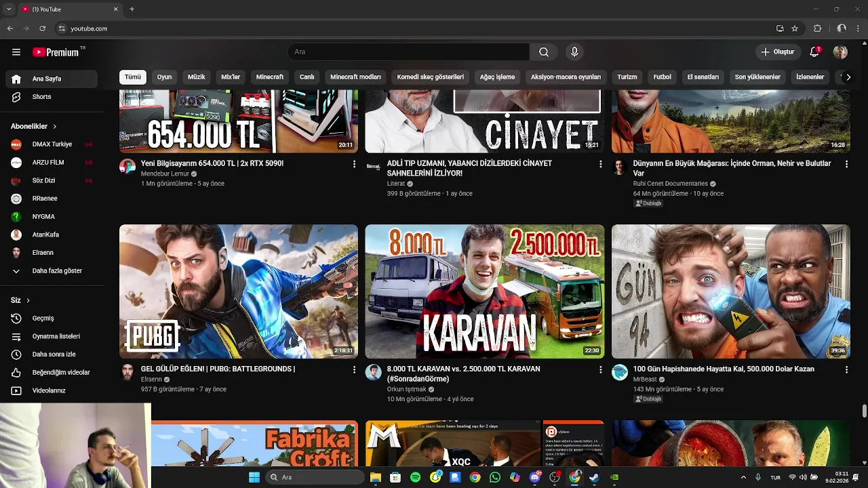Click the youtube.com address bar
This screenshot has height=488, width=868.
click(414, 28)
